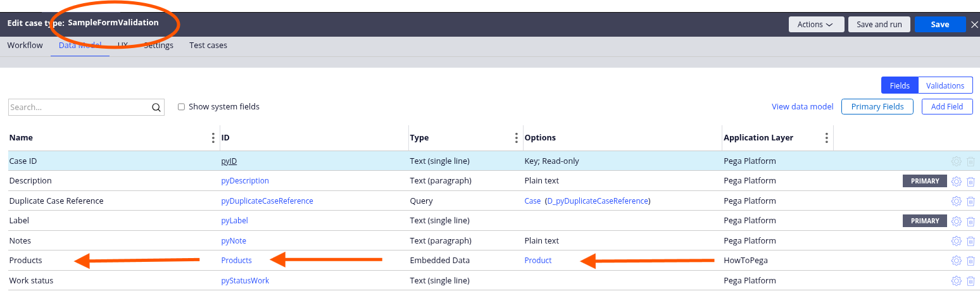
Task: Switch to the Workflow tab
Action: click(x=25, y=46)
